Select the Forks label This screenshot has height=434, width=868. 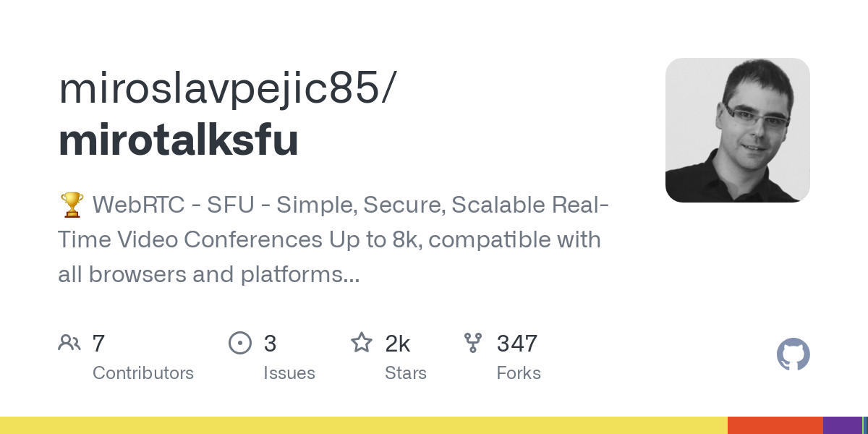(519, 373)
